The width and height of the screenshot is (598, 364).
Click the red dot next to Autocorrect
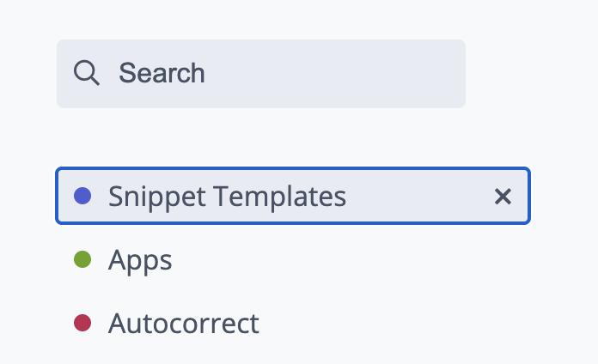point(82,323)
